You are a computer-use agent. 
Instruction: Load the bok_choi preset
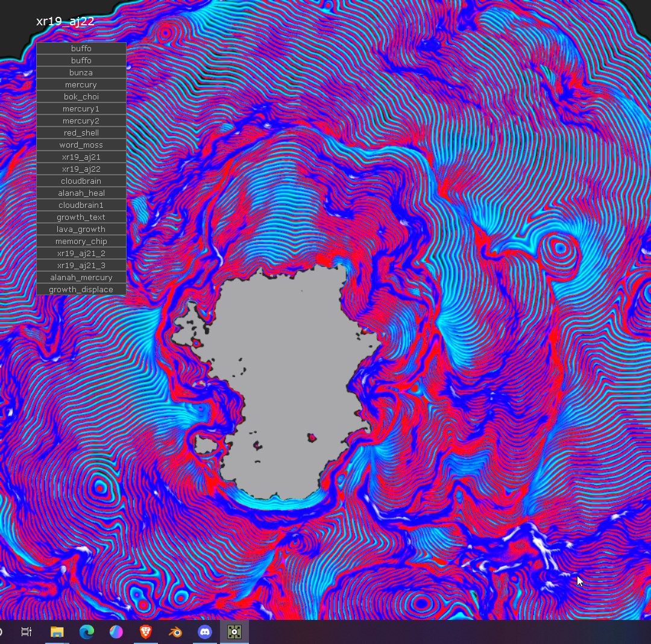[x=81, y=96]
